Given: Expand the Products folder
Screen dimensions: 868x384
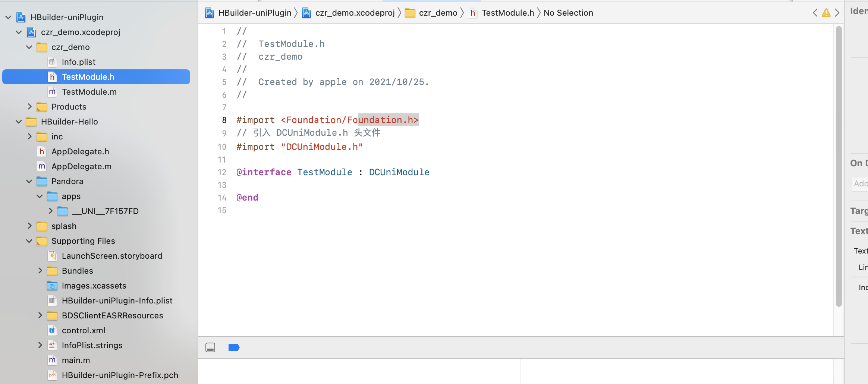Looking at the screenshot, I should click(29, 107).
